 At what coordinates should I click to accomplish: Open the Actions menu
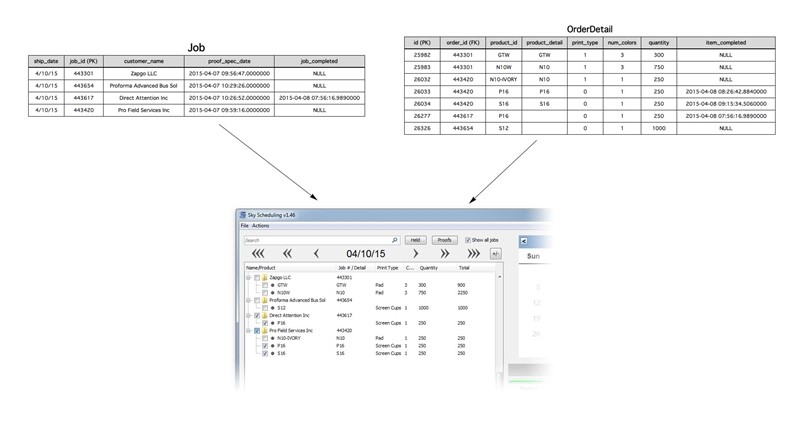click(262, 226)
